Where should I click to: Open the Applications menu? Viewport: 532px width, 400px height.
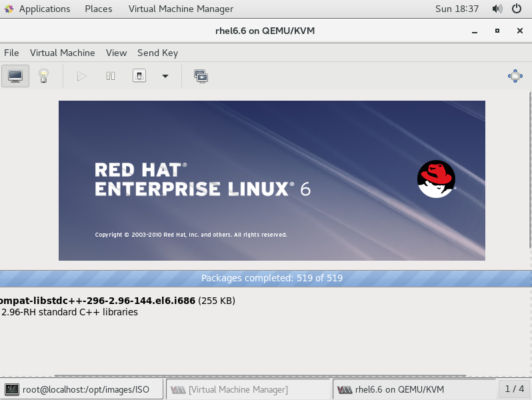coord(45,9)
